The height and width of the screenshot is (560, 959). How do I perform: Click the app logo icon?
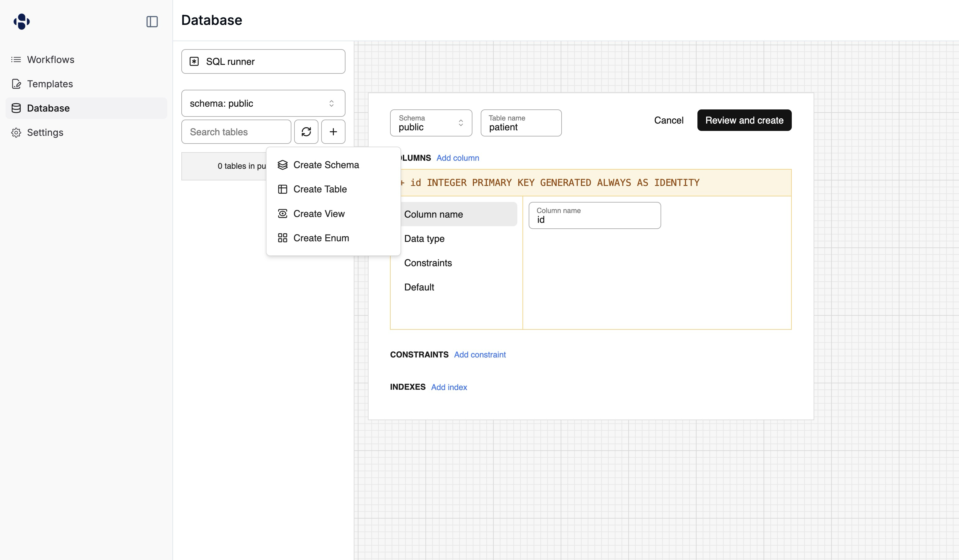[x=22, y=21]
